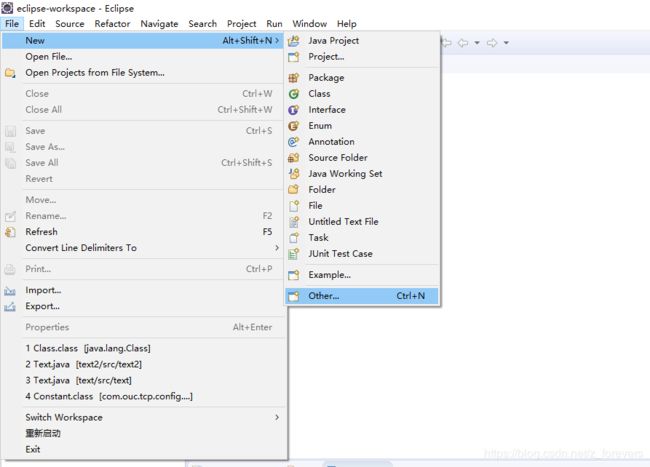Open the Window menu
Screen dimensions: 650x467
coord(310,24)
